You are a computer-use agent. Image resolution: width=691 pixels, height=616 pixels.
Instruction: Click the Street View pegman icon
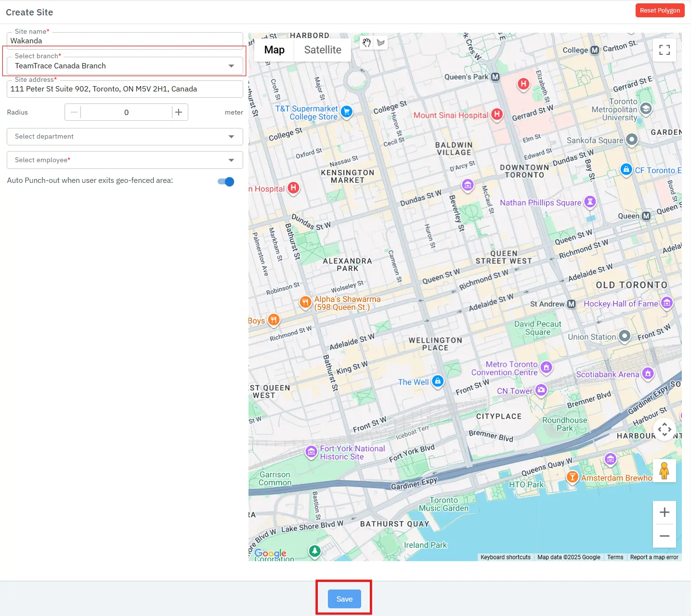[x=664, y=470]
